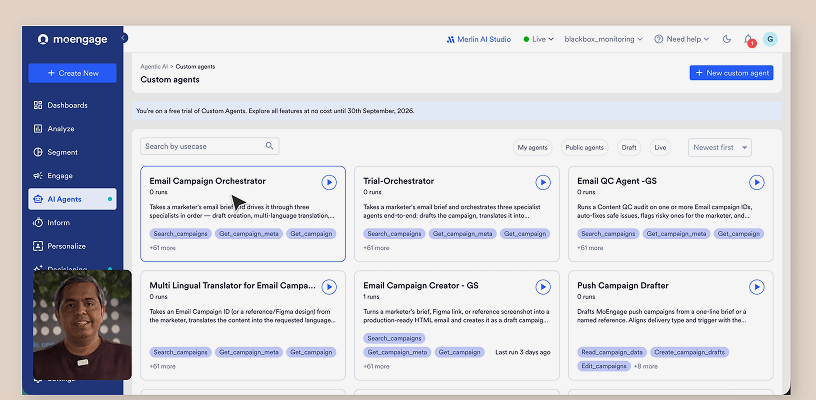Run the Email QC Agent -GS
Viewport: 816px width, 400px height.
[757, 183]
